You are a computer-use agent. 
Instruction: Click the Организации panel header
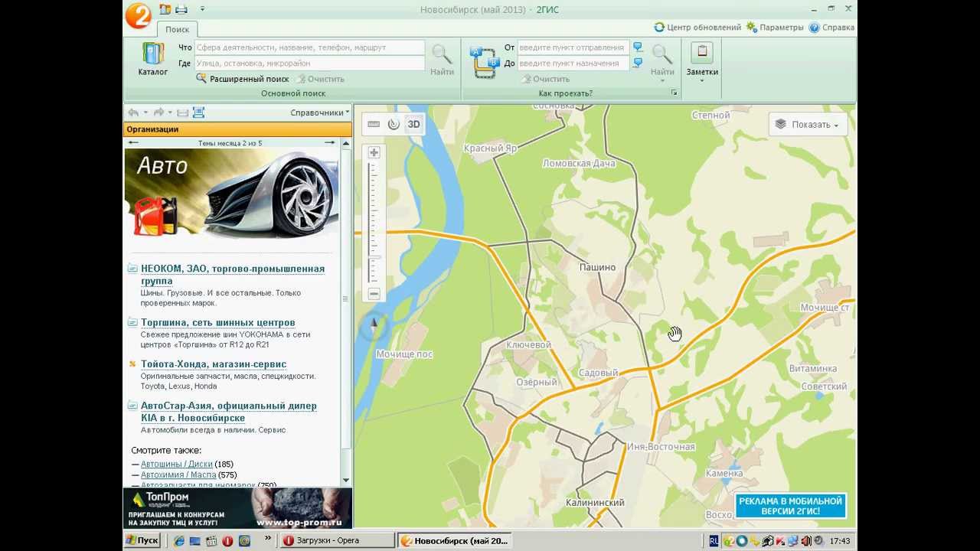(237, 129)
